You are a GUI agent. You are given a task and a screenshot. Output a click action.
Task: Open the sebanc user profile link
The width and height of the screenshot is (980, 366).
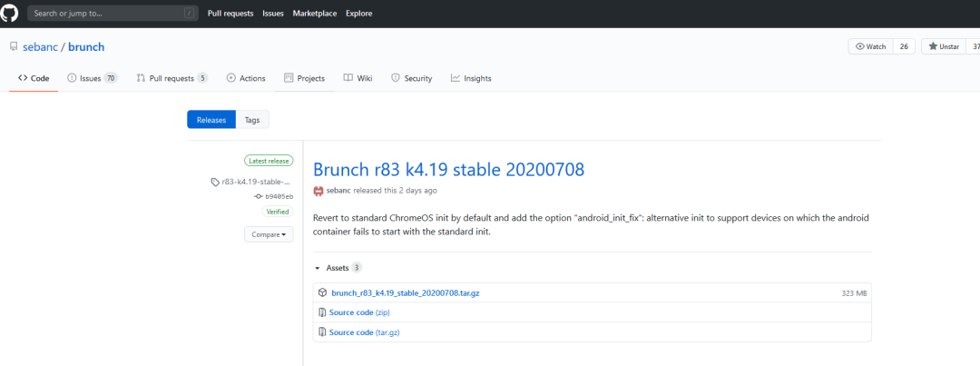[x=42, y=47]
